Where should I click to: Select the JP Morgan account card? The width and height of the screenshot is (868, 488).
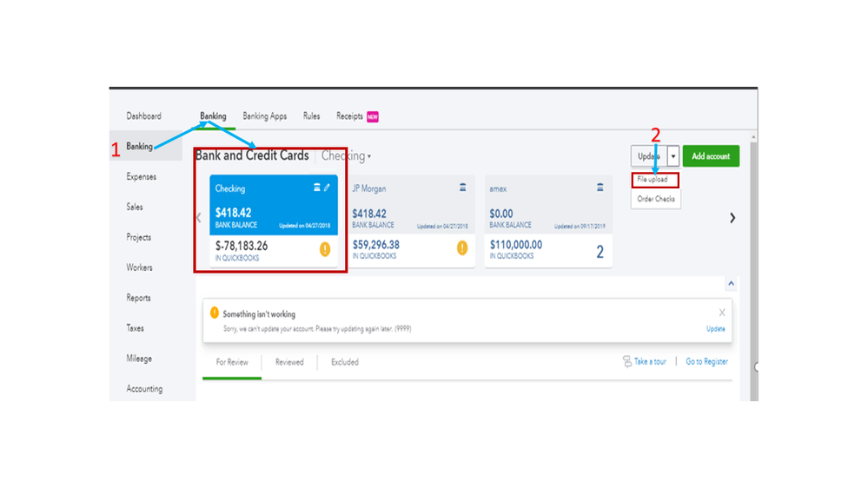411,221
